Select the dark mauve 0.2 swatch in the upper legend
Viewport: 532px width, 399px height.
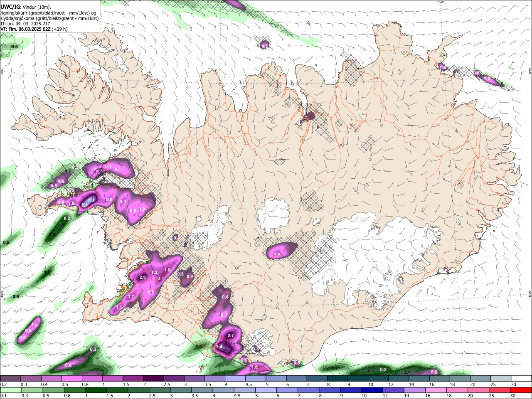(10, 379)
